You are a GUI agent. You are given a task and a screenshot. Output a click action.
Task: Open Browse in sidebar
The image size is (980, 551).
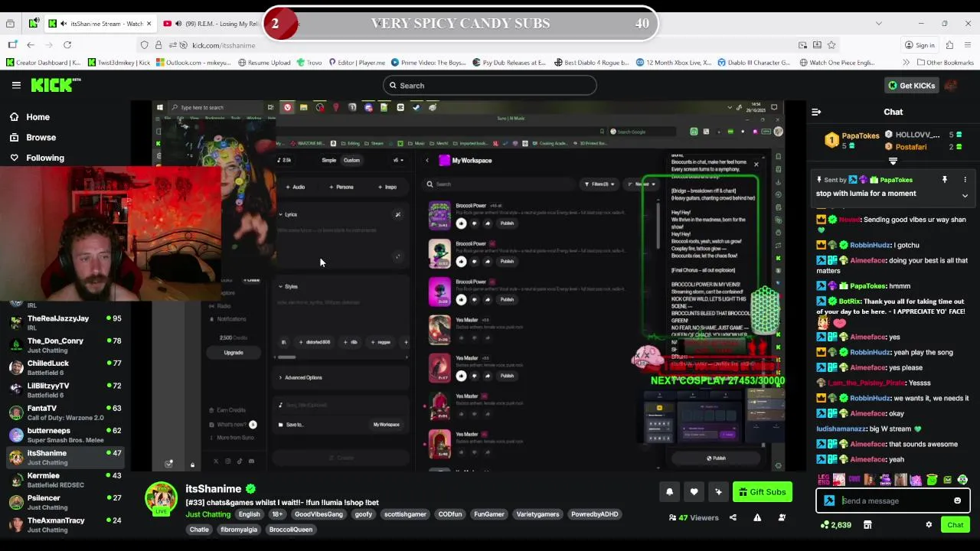pos(32,138)
